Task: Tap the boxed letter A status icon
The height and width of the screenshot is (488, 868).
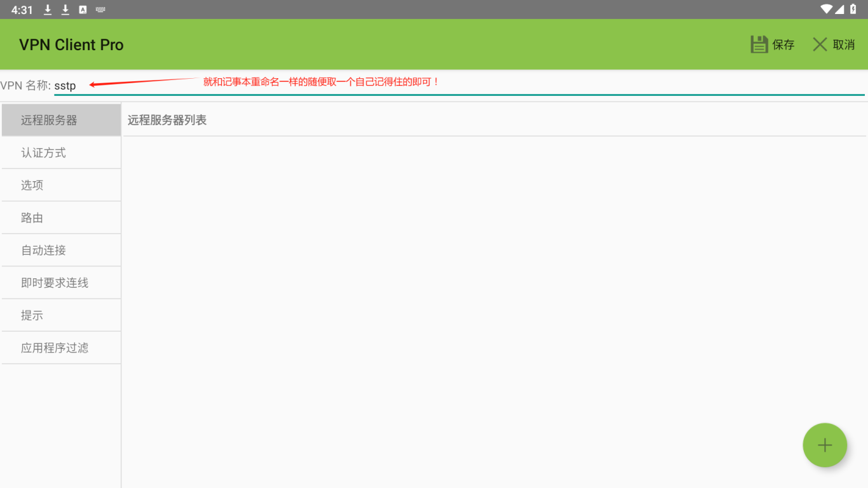Action: point(83,10)
